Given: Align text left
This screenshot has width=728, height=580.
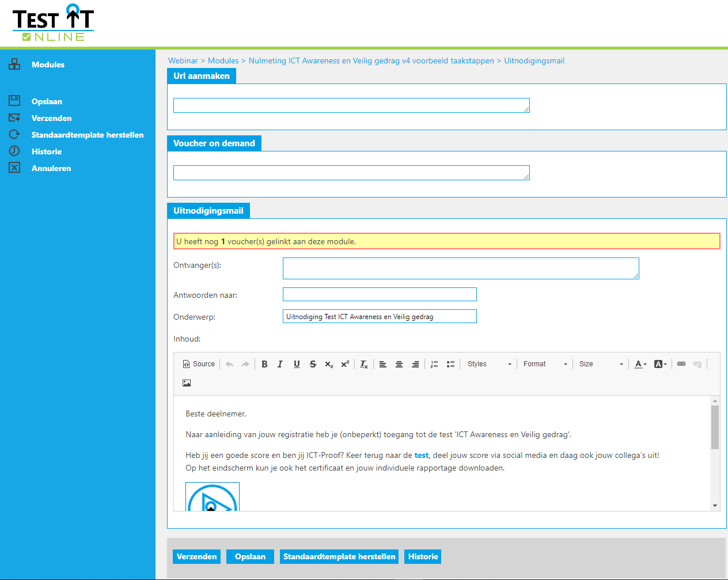Looking at the screenshot, I should pyautogui.click(x=383, y=364).
